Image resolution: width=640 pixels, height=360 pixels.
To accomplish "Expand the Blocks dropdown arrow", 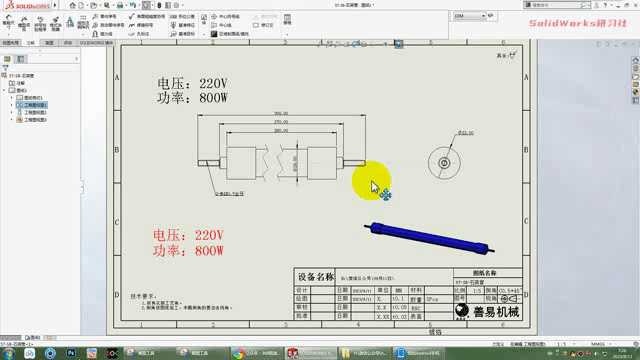I will click(x=204, y=35).
